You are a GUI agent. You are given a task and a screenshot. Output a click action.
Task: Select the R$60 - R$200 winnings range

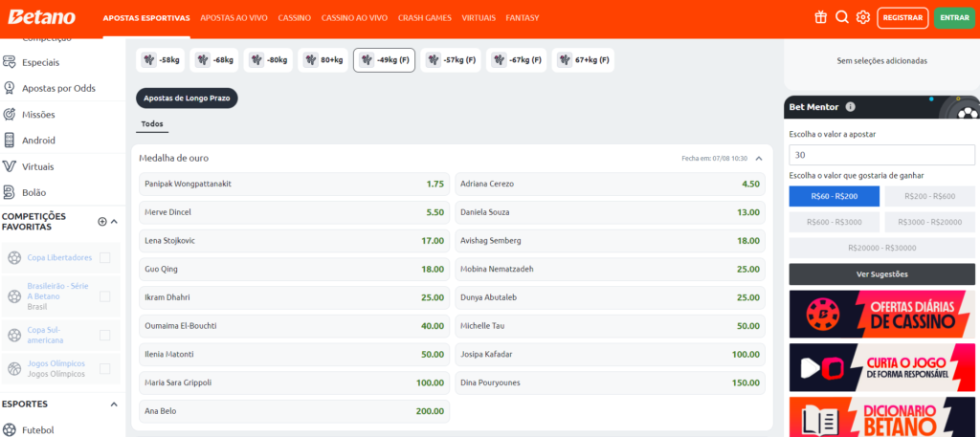[833, 196]
